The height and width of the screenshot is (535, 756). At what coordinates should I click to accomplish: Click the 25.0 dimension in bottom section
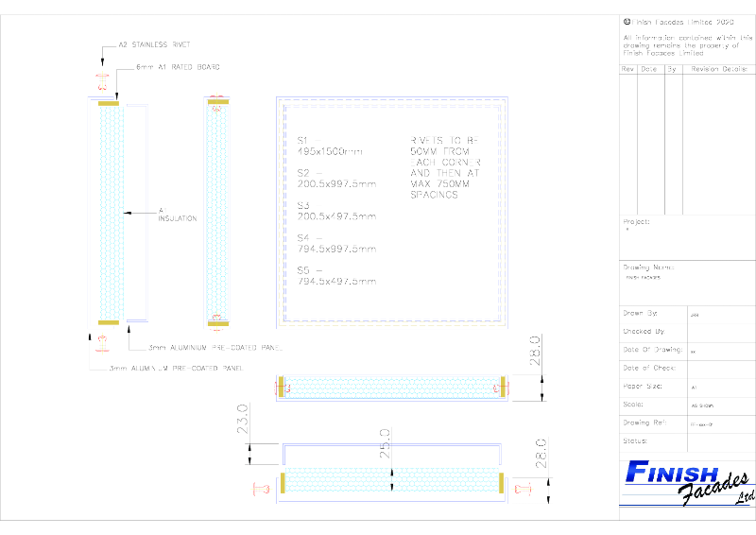[x=385, y=442]
